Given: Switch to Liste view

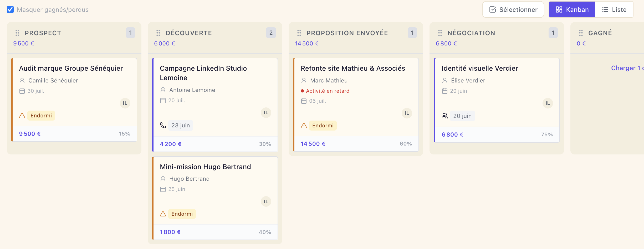Looking at the screenshot, I should 614,9.
